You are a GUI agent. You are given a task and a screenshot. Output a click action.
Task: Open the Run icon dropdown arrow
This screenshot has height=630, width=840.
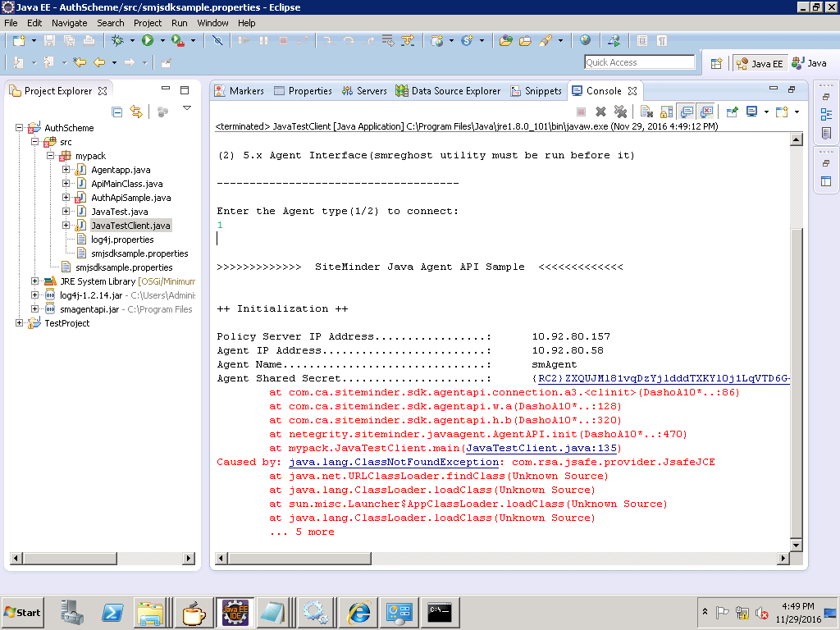pyautogui.click(x=162, y=41)
